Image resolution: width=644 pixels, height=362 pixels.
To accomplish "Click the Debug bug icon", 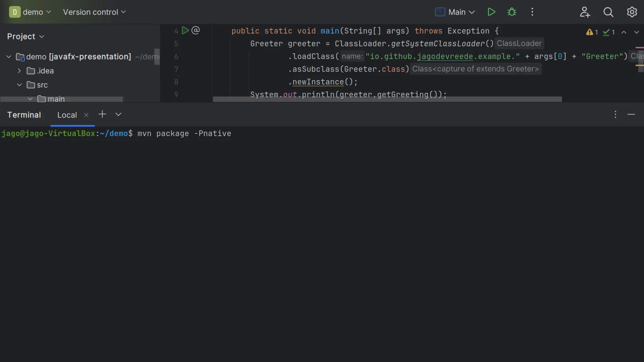I will coord(512,12).
